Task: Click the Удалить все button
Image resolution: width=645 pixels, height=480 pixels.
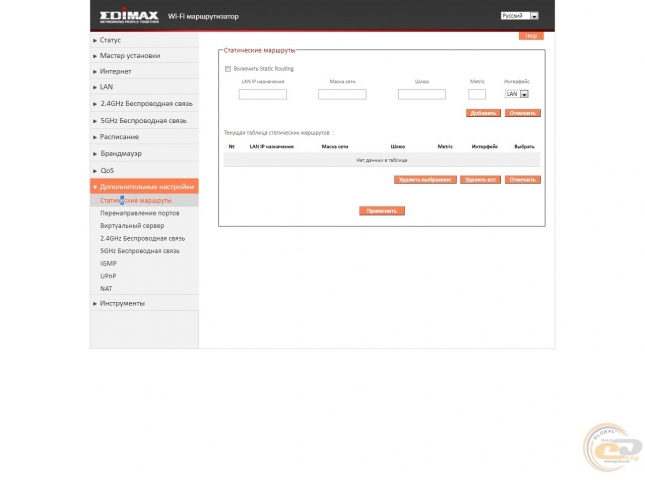Action: click(480, 180)
